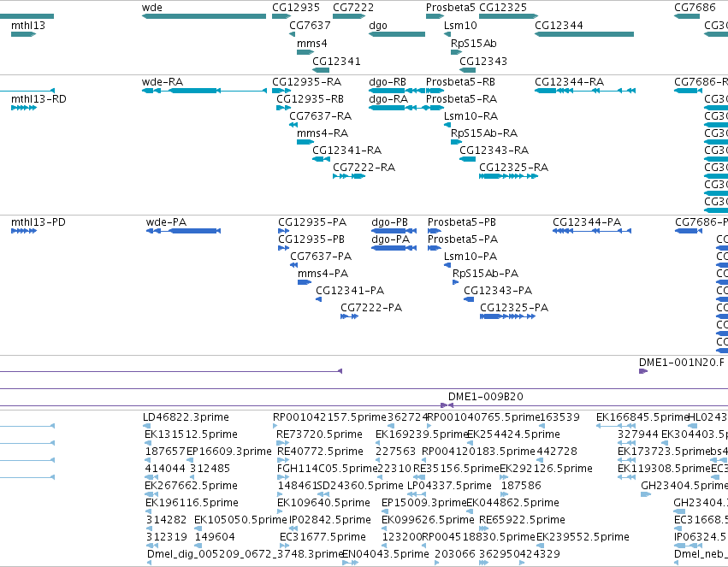The height and width of the screenshot is (567, 728).
Task: Select the mthl13-RD transcript label
Action: [x=38, y=99]
